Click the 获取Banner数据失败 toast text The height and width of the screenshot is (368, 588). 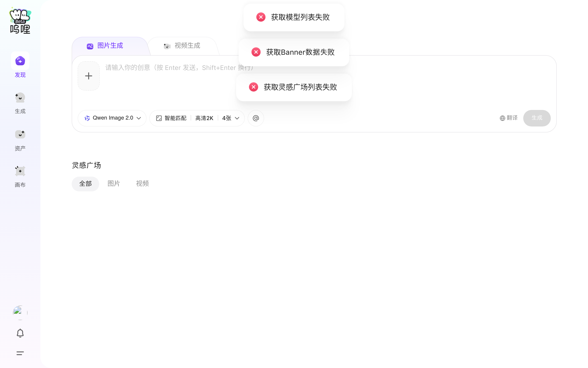pos(300,52)
